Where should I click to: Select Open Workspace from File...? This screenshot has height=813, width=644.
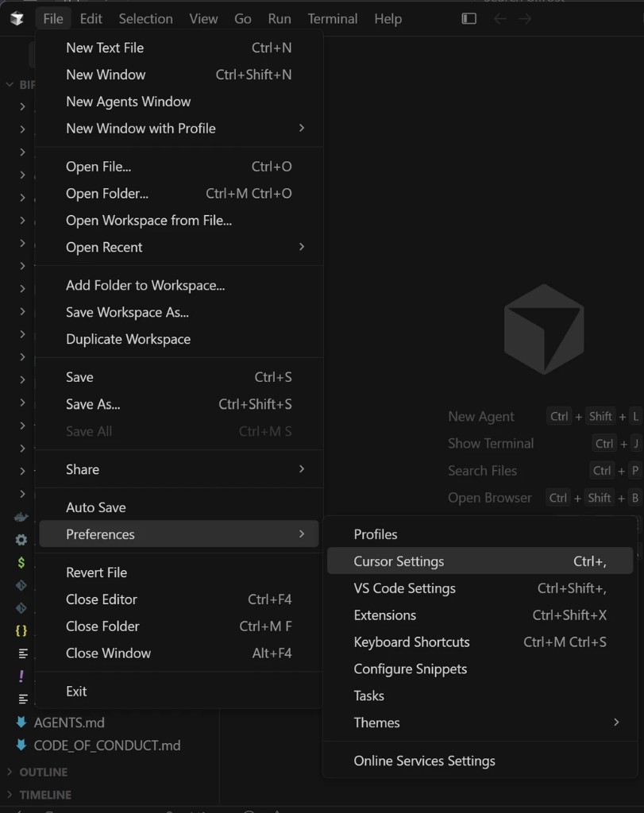179,221
